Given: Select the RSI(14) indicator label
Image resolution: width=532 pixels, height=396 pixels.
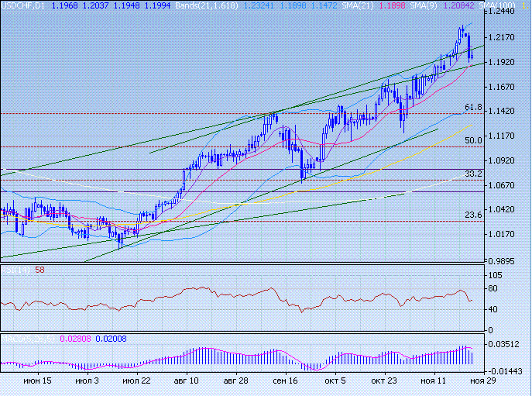Looking at the screenshot, I should pyautogui.click(x=15, y=270).
